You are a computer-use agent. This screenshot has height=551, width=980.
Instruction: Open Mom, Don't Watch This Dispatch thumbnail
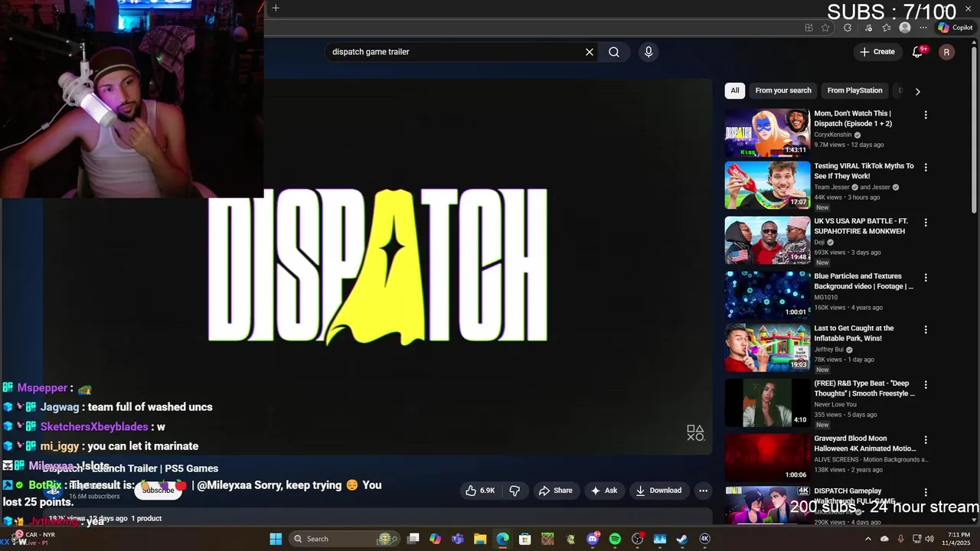tap(767, 132)
